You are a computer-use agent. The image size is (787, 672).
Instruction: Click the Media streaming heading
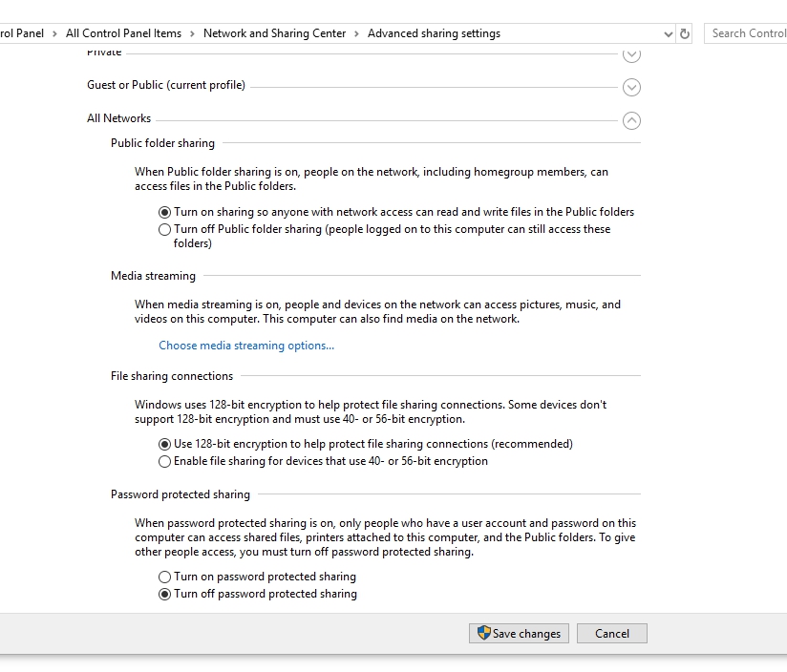point(153,276)
